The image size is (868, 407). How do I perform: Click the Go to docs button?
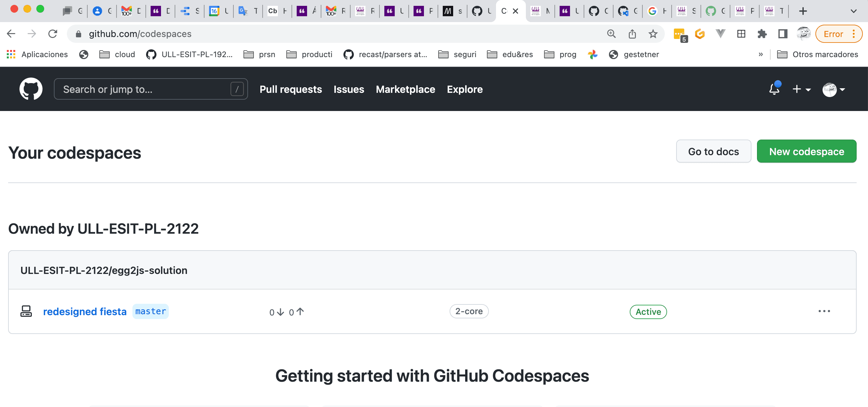[713, 151]
